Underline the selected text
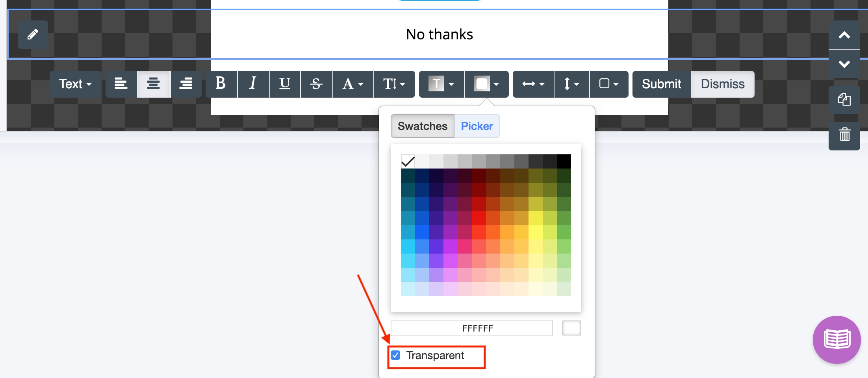The width and height of the screenshot is (868, 378). 285,84
